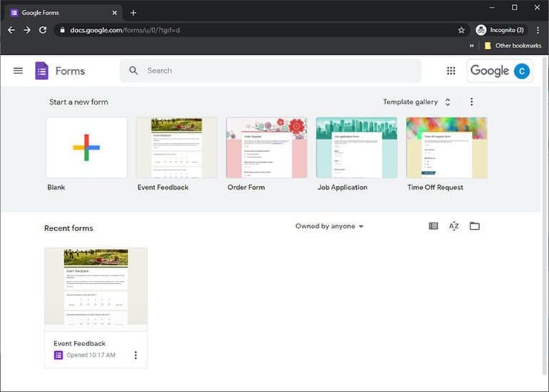Reload the current page

click(x=43, y=30)
